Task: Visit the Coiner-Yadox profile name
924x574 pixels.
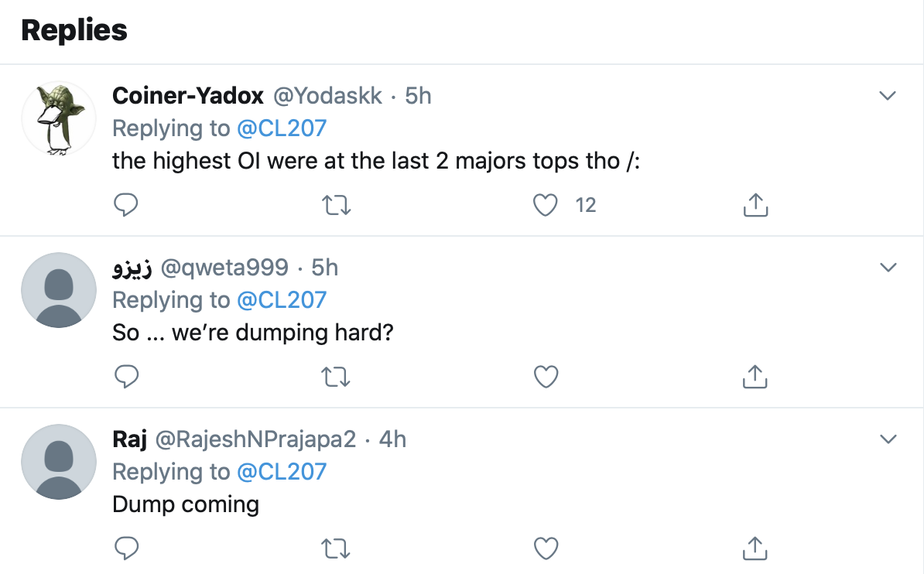Action: point(188,95)
